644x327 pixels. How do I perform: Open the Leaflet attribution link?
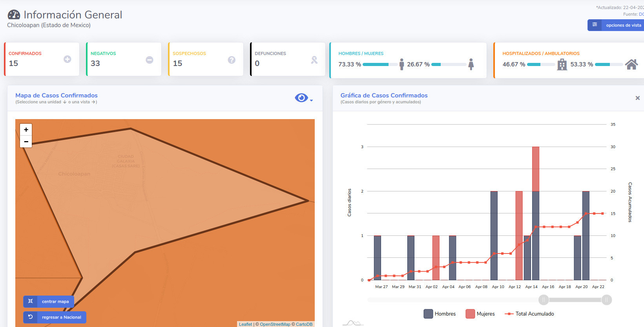246,324
